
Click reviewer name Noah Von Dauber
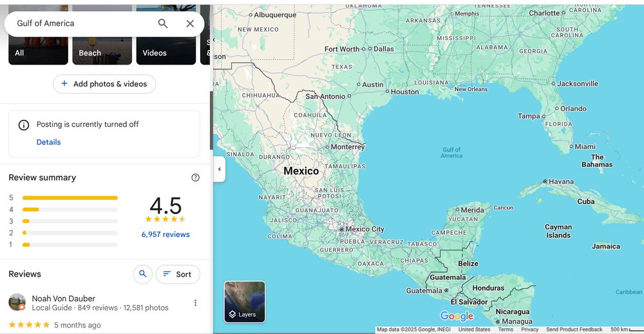(x=64, y=299)
